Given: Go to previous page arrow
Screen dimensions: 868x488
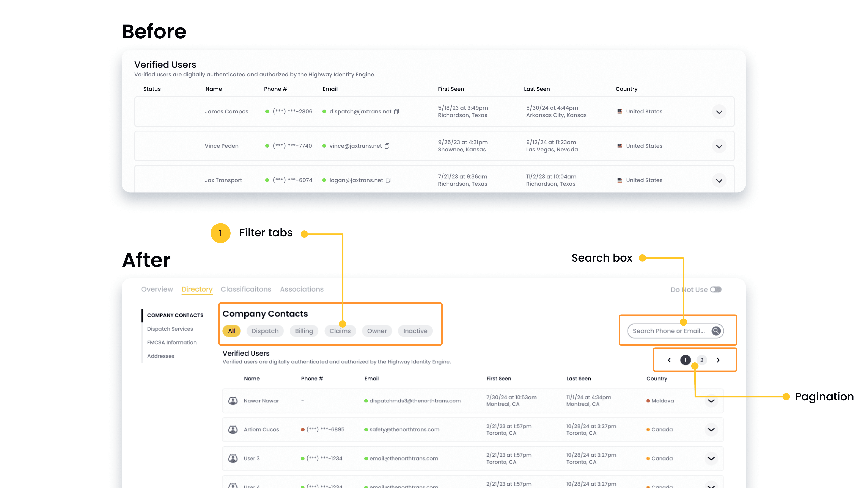Looking at the screenshot, I should 669,360.
